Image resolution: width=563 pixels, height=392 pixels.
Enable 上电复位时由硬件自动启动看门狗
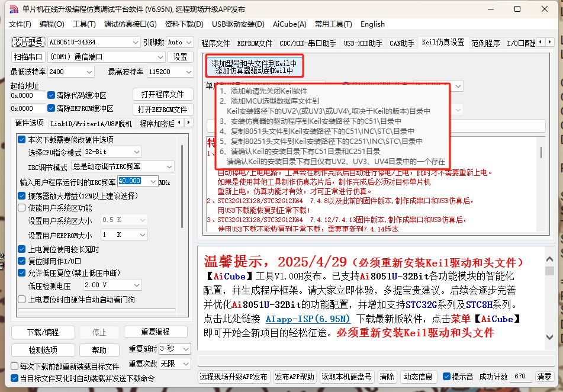tap(22, 299)
